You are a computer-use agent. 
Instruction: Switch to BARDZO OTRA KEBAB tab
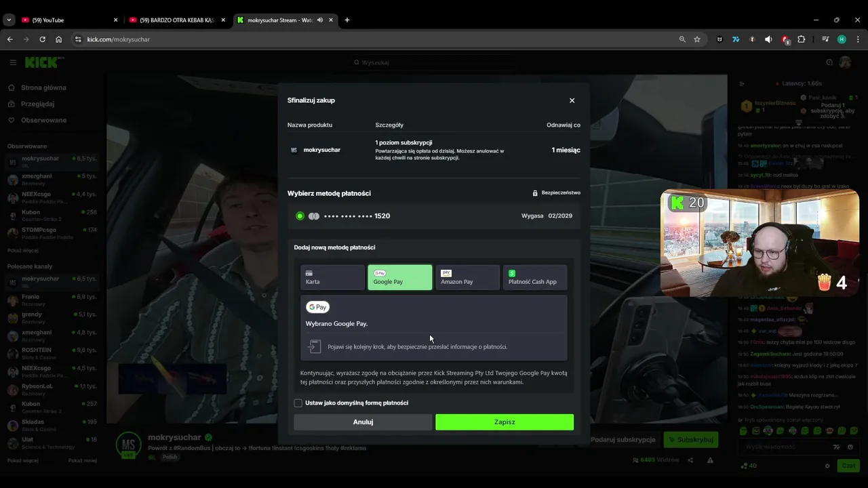[x=176, y=20]
